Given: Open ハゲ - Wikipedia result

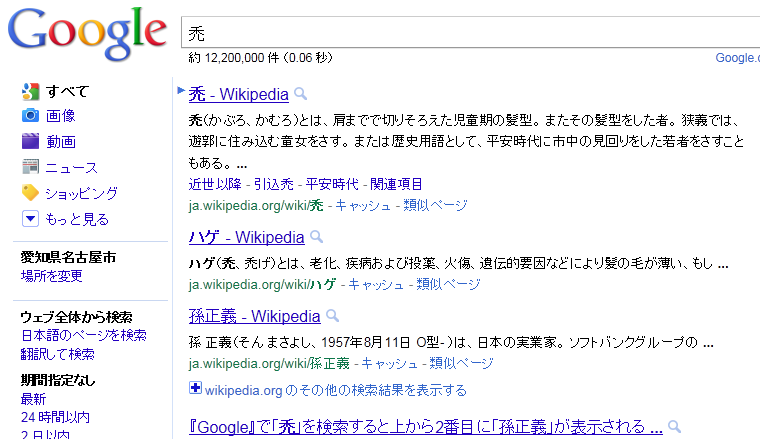Looking at the screenshot, I should click(246, 237).
